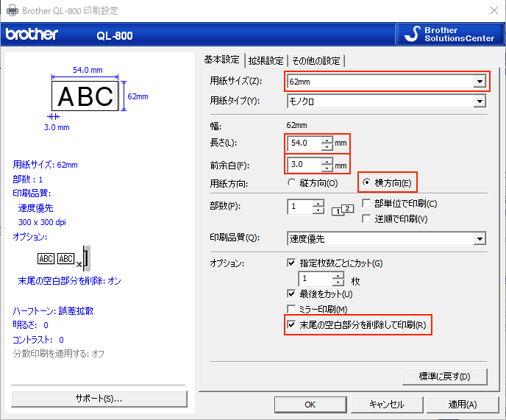Switch to the 拡張設定 tab
This screenshot has width=506, height=420.
click(266, 60)
